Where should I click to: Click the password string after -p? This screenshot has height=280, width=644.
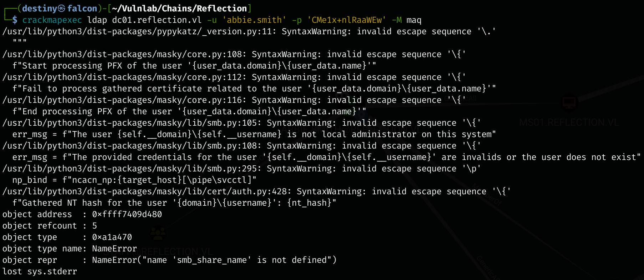tap(346, 20)
